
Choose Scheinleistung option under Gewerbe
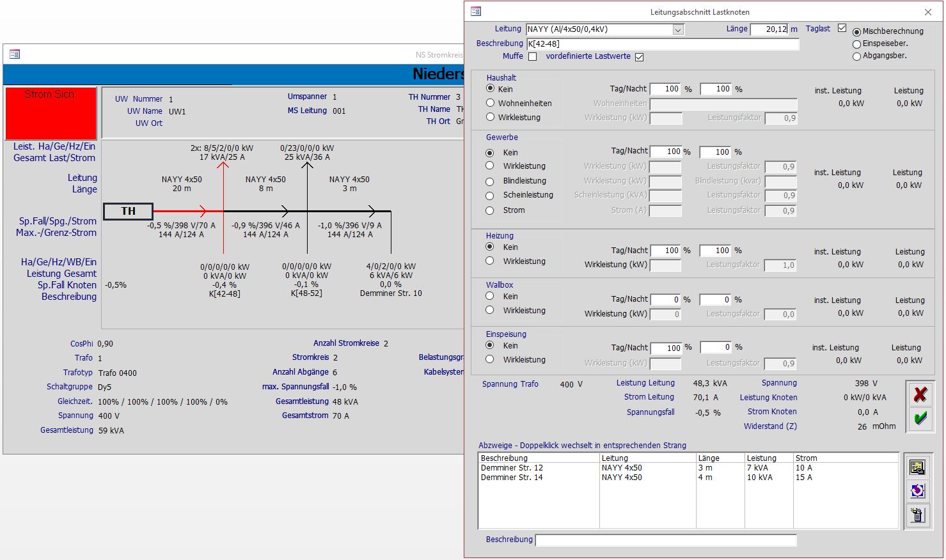coord(490,196)
